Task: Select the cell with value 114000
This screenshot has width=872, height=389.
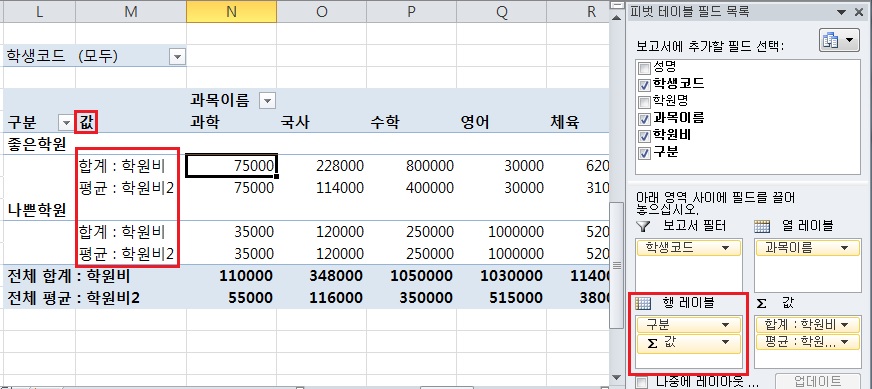Action: [321, 188]
